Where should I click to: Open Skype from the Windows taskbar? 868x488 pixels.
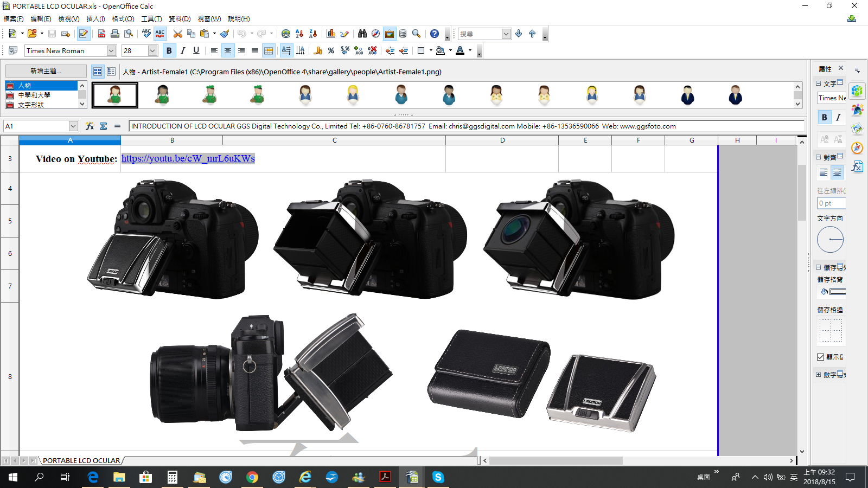438,477
